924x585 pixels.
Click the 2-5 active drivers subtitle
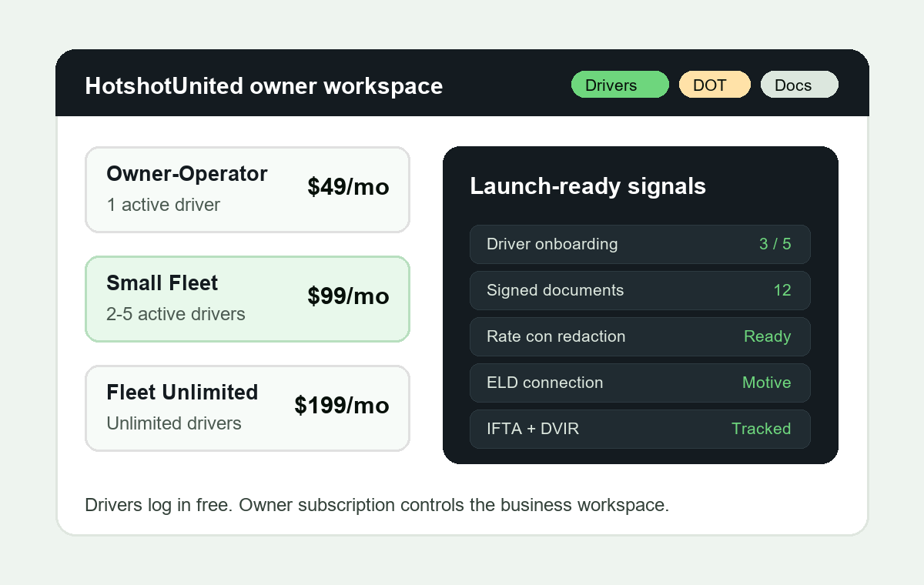(176, 314)
